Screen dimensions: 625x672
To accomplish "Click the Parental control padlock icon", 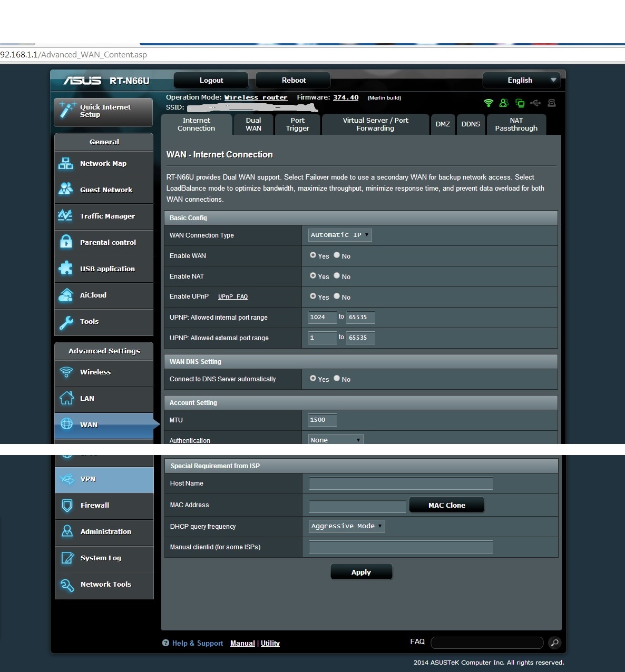I will pyautogui.click(x=66, y=242).
